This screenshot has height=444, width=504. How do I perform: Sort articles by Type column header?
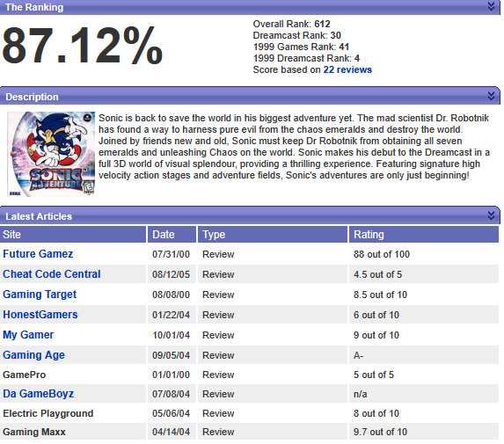pos(273,234)
